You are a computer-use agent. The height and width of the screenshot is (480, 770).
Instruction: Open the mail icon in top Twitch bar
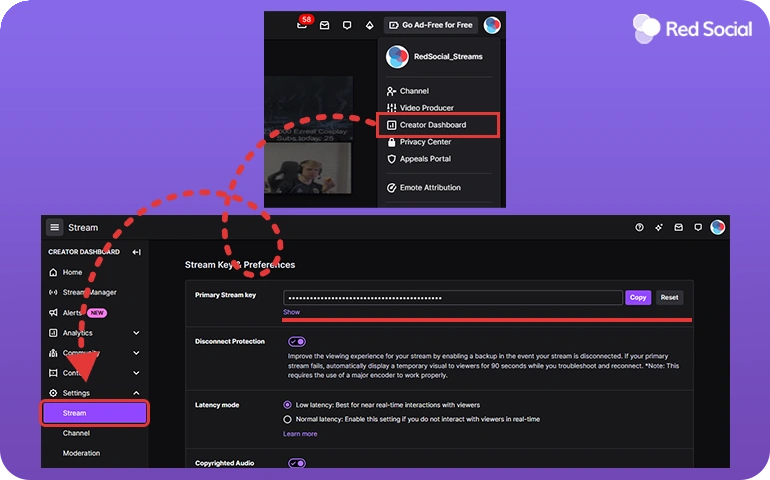pyautogui.click(x=325, y=25)
